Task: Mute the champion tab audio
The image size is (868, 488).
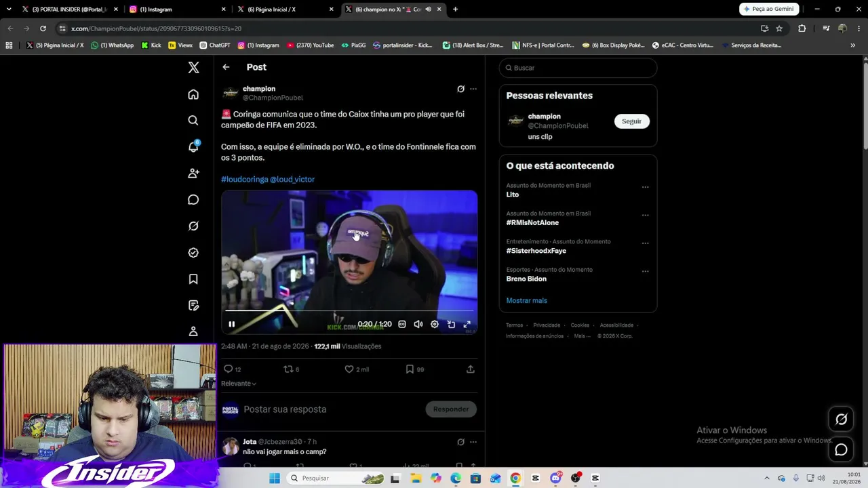Action: click(428, 9)
